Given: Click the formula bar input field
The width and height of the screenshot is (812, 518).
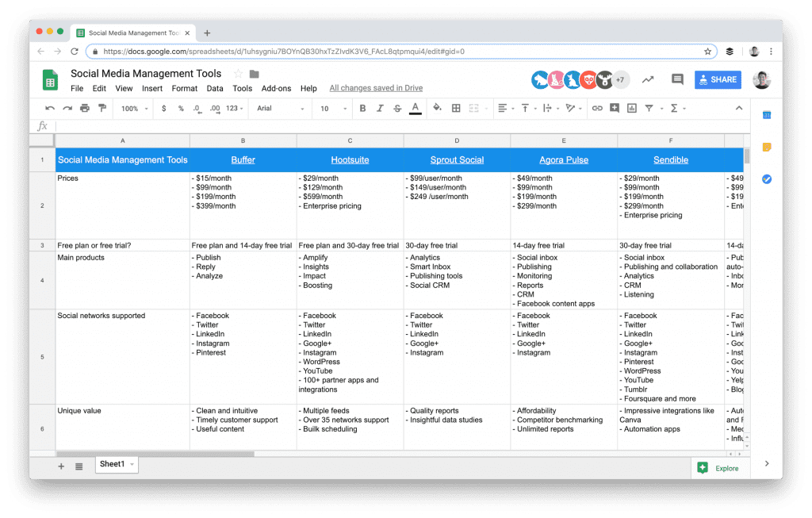Looking at the screenshot, I should coord(396,126).
